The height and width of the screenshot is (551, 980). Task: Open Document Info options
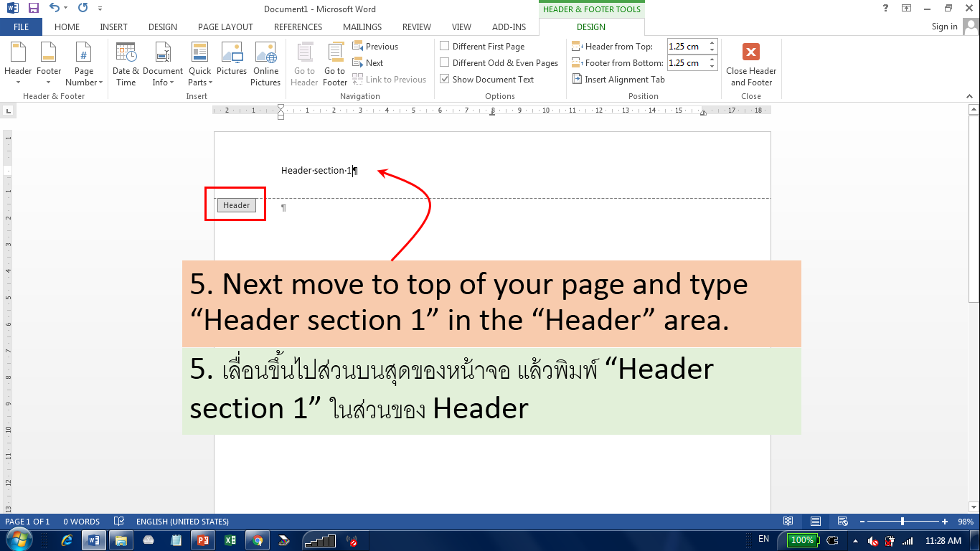point(162,63)
